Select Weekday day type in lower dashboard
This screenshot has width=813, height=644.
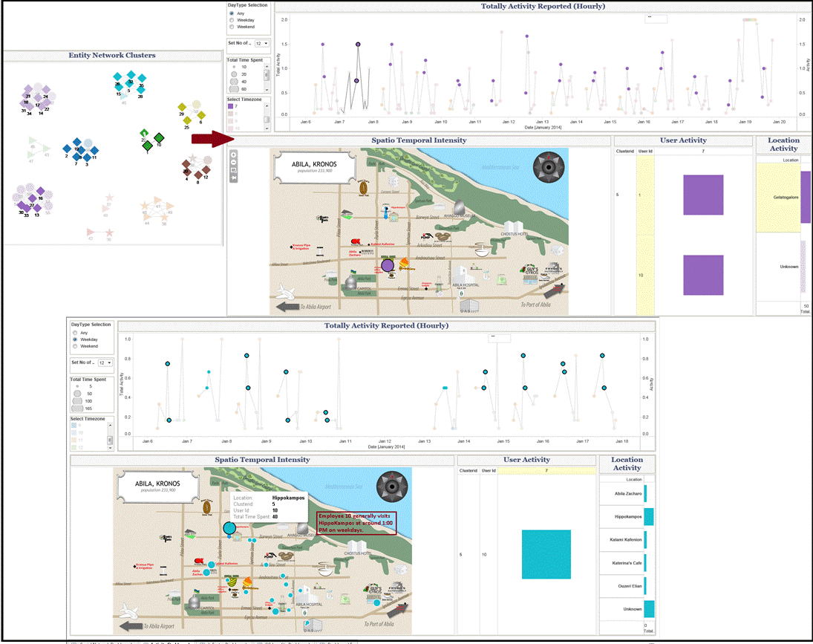pos(75,339)
